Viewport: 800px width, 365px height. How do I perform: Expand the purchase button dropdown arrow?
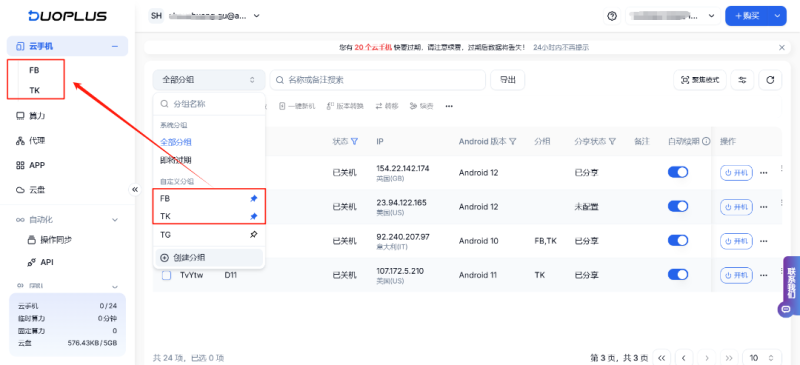coord(777,16)
